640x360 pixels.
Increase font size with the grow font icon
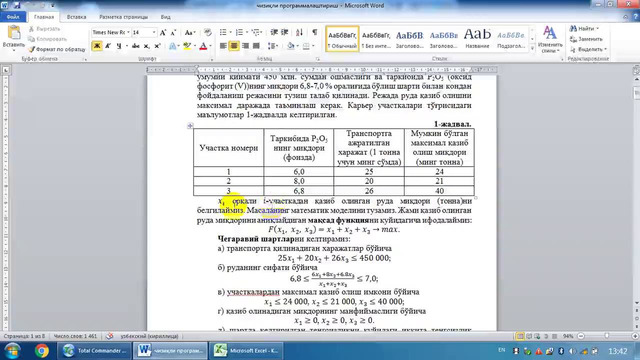pos(163,33)
